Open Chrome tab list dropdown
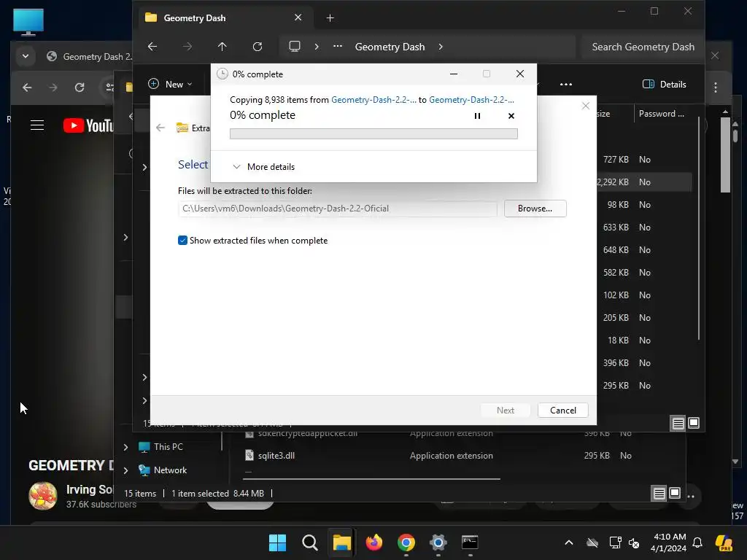This screenshot has height=560, width=747. 26,56
